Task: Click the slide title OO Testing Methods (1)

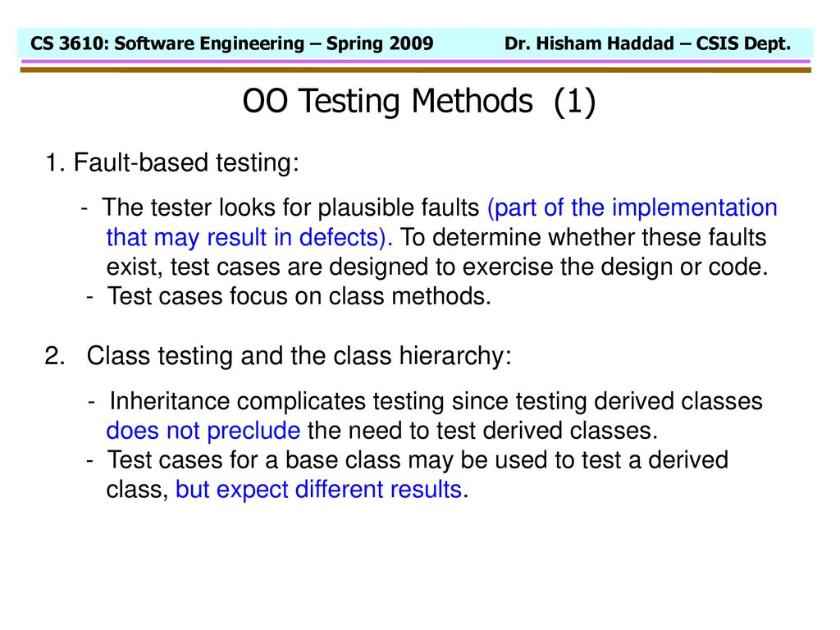Action: 419,101
